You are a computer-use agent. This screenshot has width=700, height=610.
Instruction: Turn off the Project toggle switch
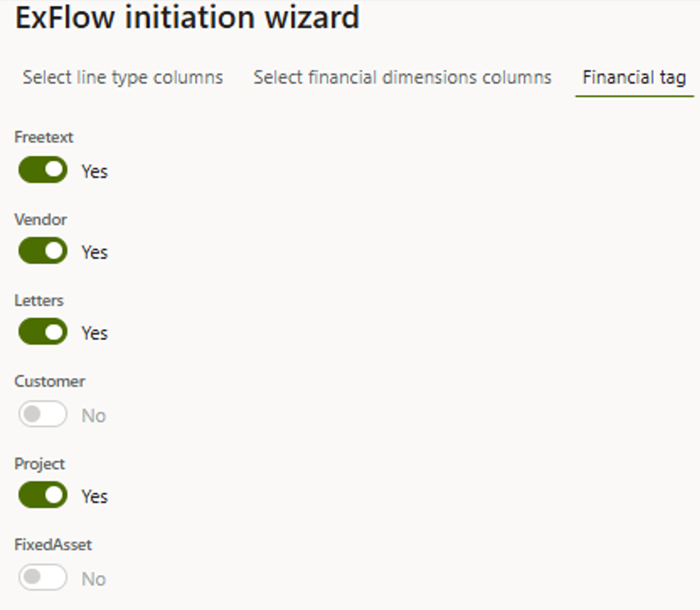43,495
